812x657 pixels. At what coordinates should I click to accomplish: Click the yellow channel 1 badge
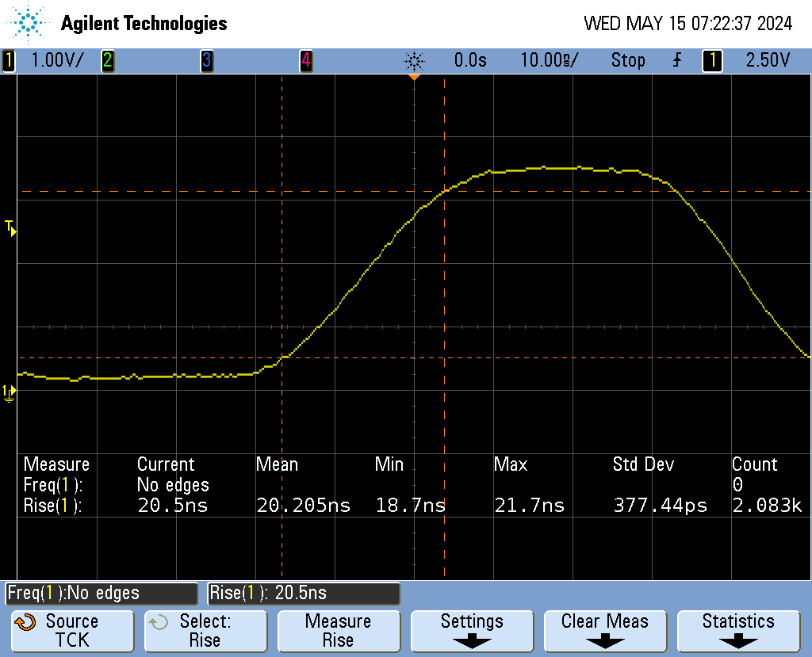coord(9,60)
